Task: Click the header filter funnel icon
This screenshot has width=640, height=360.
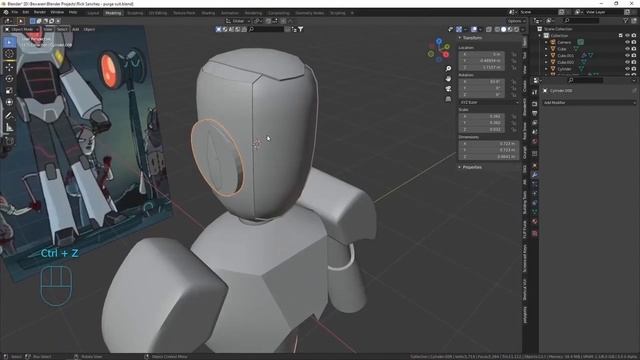Action: [301, 29]
